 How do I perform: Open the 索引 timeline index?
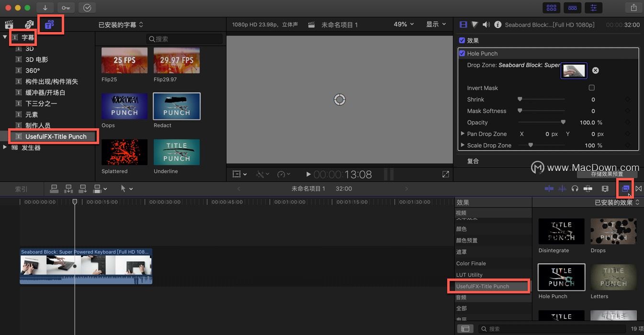tap(21, 189)
